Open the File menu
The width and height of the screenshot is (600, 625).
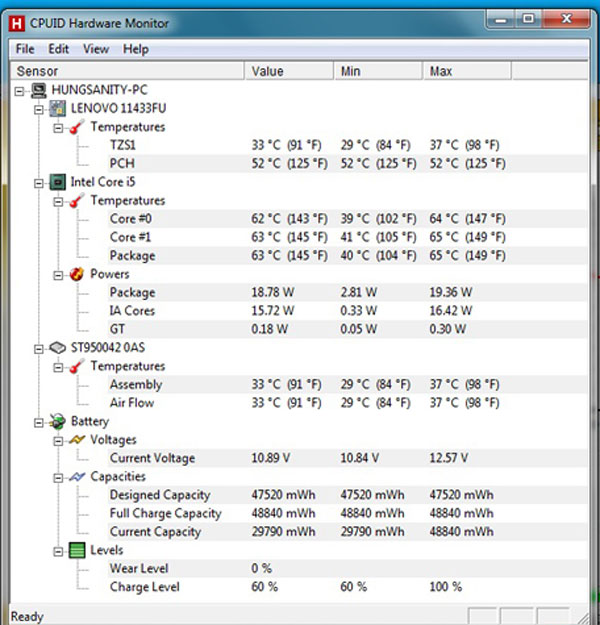tap(25, 49)
